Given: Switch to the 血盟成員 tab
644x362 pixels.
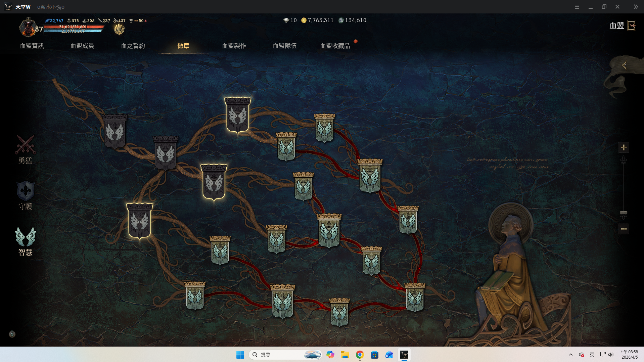Looking at the screenshot, I should click(82, 46).
